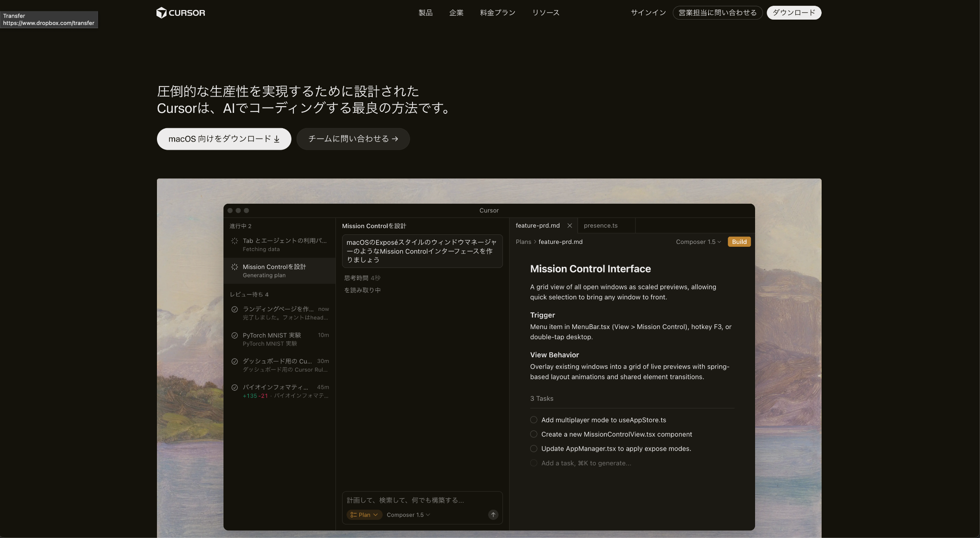Image resolution: width=980 pixels, height=538 pixels.
Task: Check Add multiplayer mode to useAppStore.ts task
Action: click(x=534, y=420)
